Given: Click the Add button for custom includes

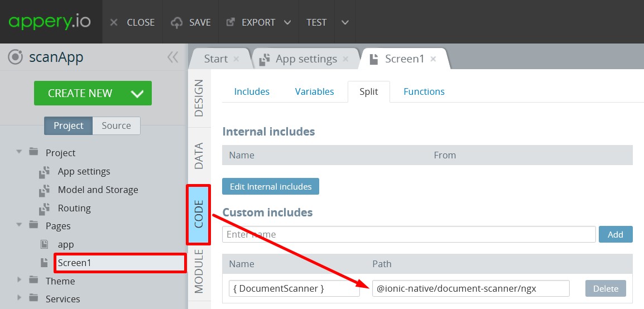Looking at the screenshot, I should click(x=616, y=234).
